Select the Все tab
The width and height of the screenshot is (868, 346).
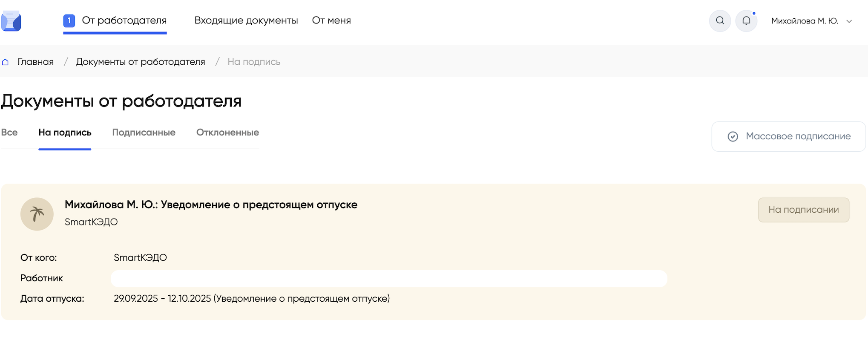9,133
